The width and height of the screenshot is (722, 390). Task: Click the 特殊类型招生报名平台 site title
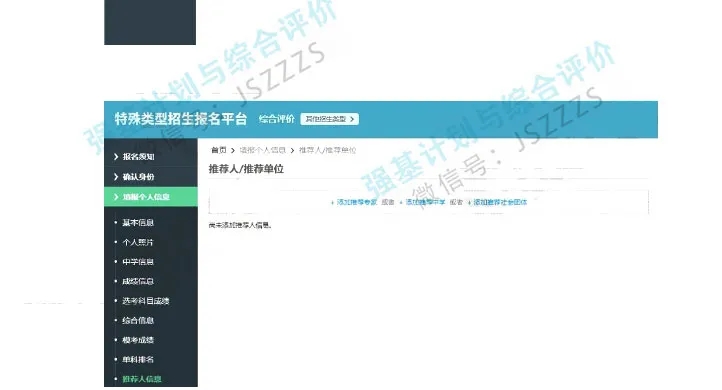pyautogui.click(x=180, y=119)
